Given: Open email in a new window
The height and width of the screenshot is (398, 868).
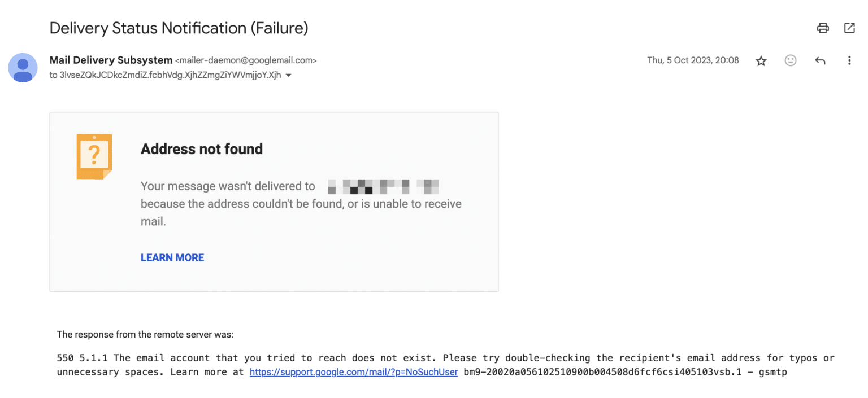Looking at the screenshot, I should click(849, 28).
